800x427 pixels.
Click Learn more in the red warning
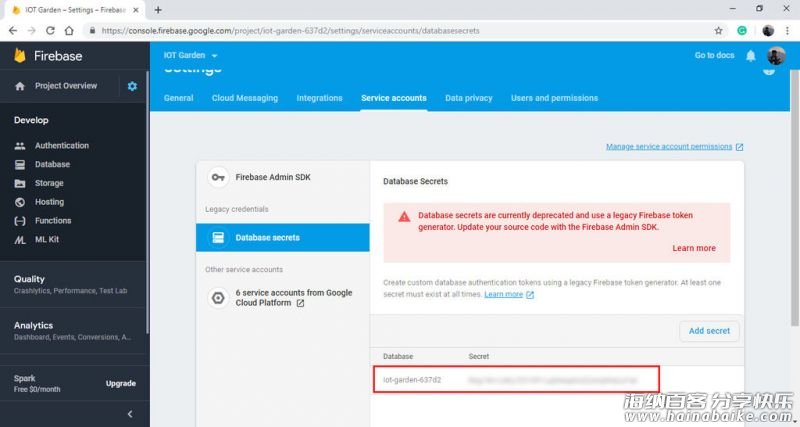(x=694, y=248)
